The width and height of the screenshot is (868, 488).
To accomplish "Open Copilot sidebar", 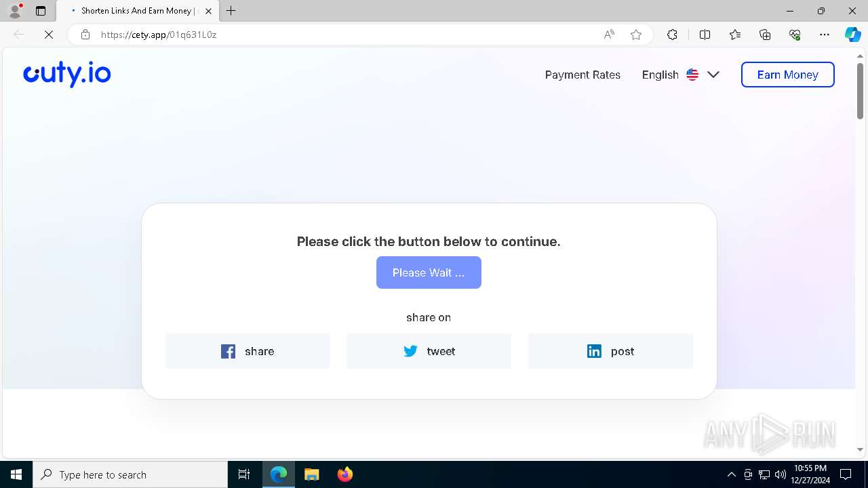I will coord(852,35).
